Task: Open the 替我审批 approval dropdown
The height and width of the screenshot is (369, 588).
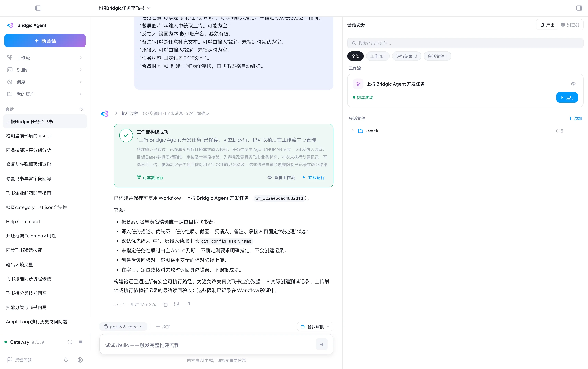Action: coord(315,327)
